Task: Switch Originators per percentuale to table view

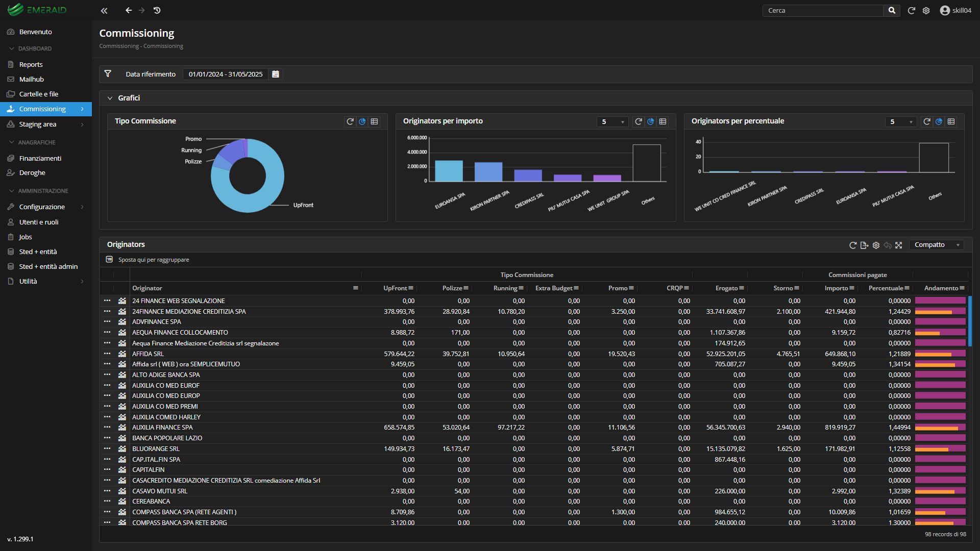Action: pyautogui.click(x=951, y=121)
